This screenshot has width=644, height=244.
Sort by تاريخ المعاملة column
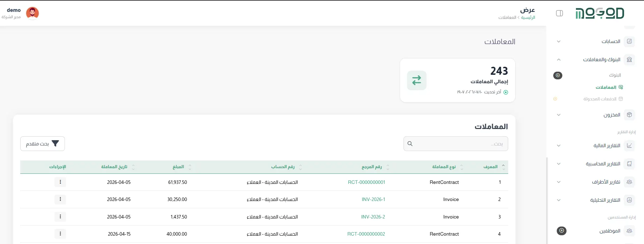pos(133,167)
